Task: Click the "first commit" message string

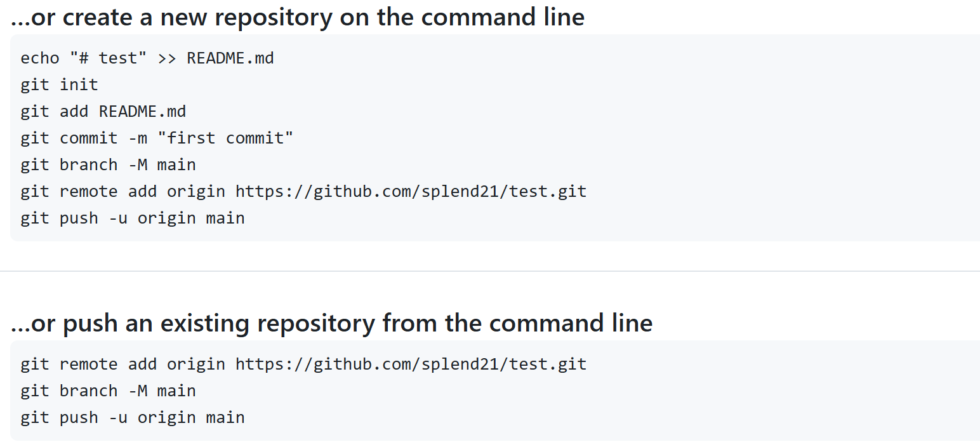Action: (x=225, y=138)
